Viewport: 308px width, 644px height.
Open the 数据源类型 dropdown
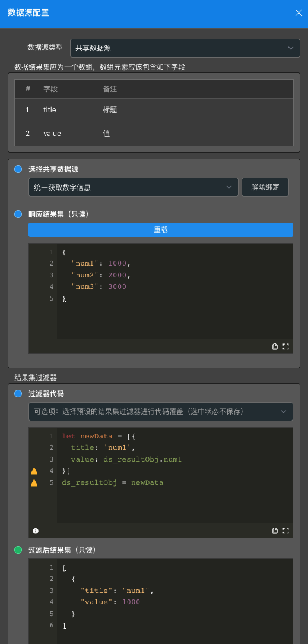coord(185,48)
